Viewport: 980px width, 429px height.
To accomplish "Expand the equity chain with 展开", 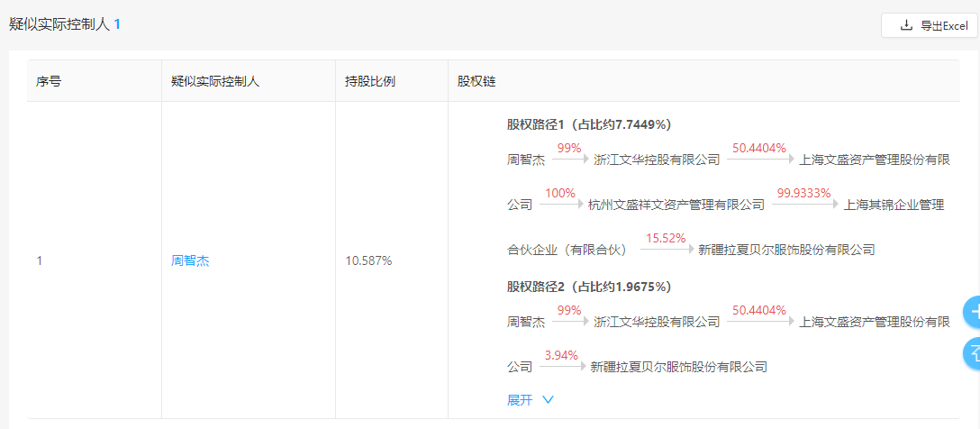I will click(520, 399).
